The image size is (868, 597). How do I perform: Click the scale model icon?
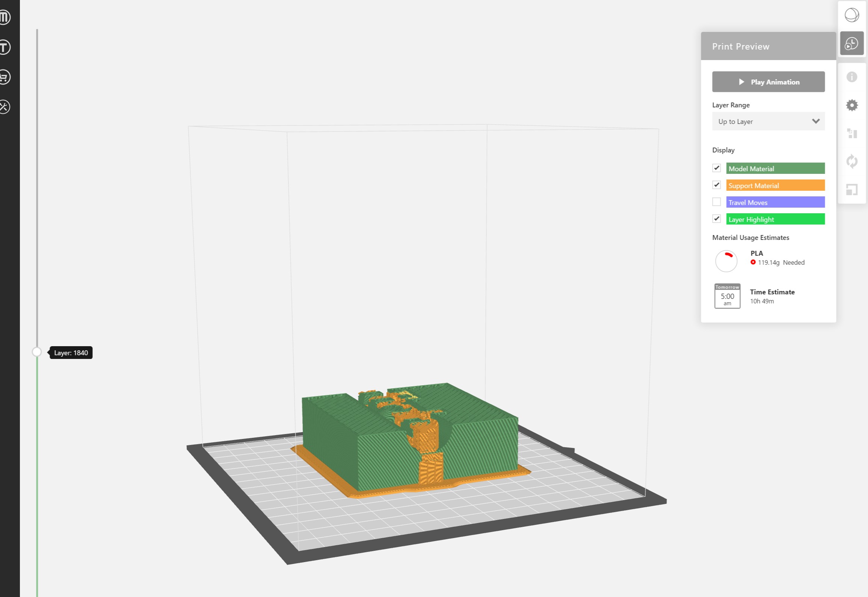(x=851, y=190)
